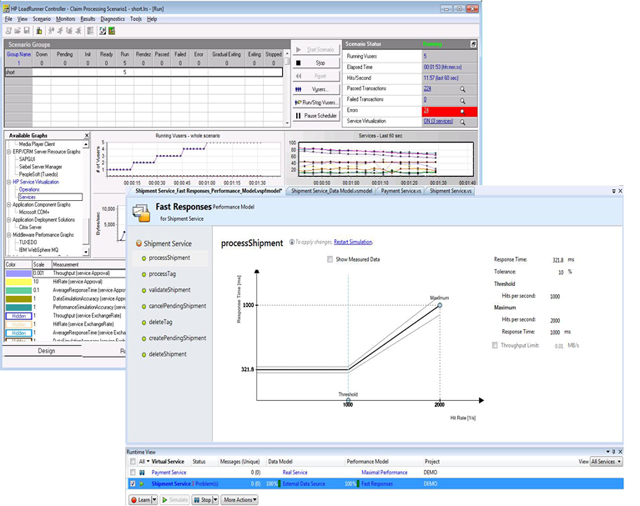
Task: Open the Stop button dropdown arrow in Runtime View
Action: pyautogui.click(x=216, y=499)
